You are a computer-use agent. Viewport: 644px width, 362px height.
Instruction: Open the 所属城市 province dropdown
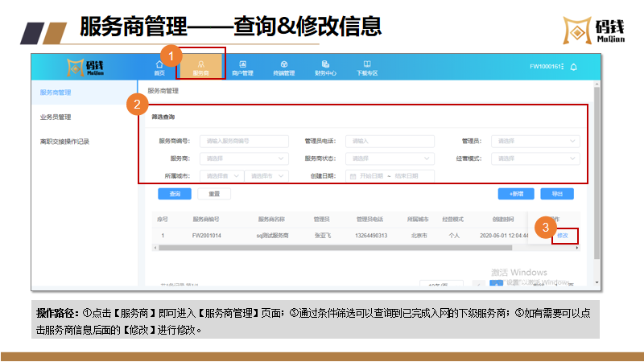[220, 175]
